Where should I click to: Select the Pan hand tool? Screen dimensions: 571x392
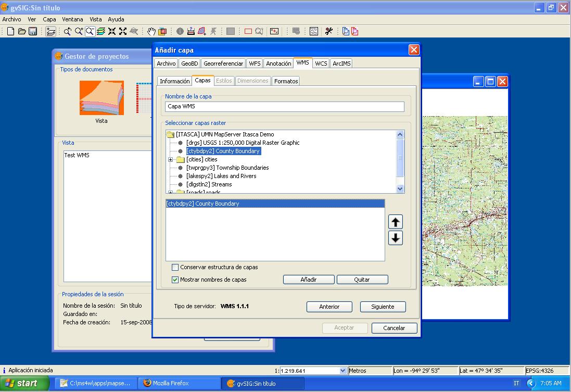[151, 31]
